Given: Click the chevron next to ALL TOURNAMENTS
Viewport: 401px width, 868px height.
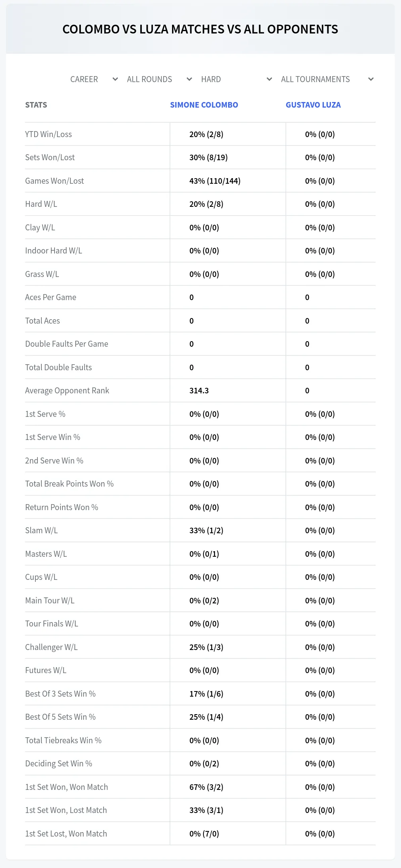Looking at the screenshot, I should pos(371,79).
